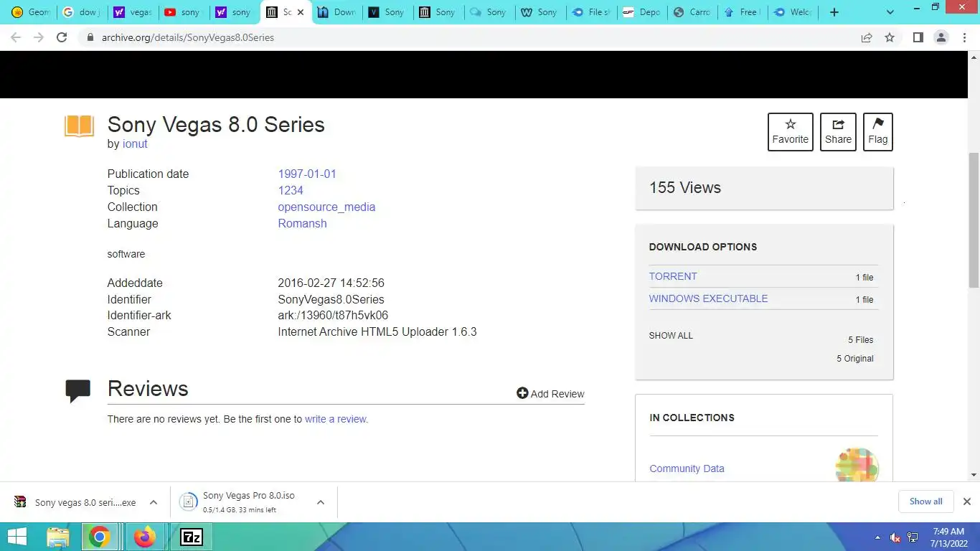Switch to the Yahoo 'vegas' tab

point(133,12)
